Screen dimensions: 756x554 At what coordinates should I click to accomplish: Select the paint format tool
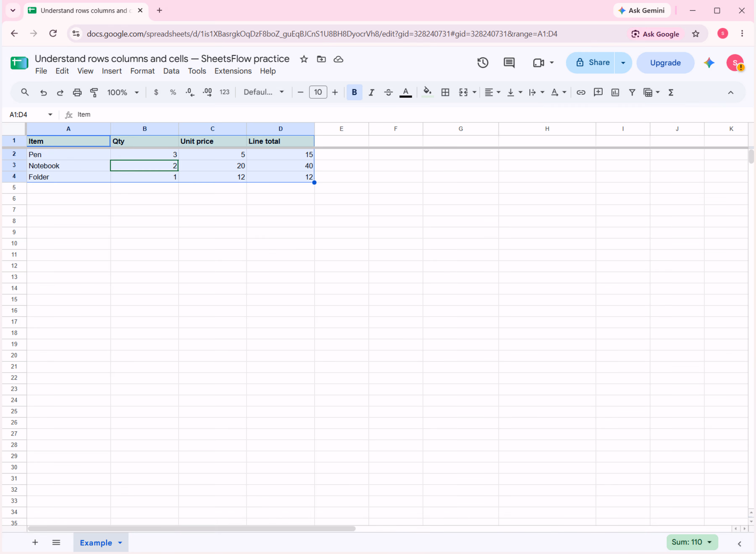click(94, 92)
